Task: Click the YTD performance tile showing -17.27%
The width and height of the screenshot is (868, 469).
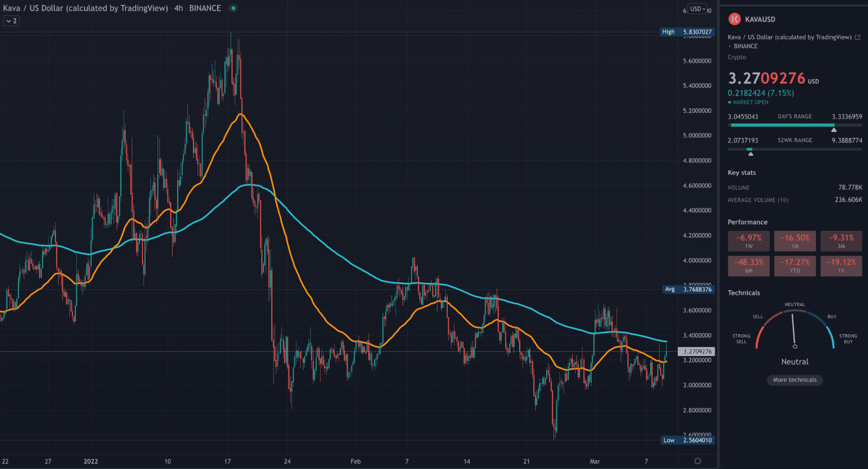Action: tap(795, 266)
